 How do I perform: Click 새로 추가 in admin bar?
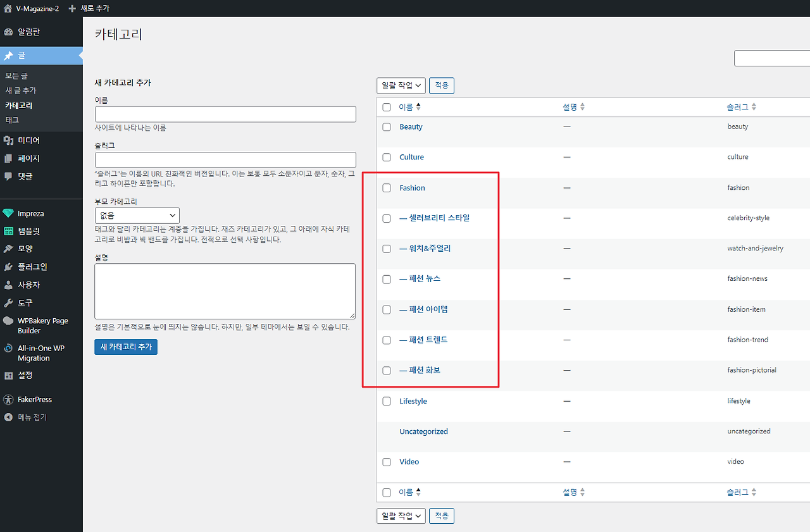coord(95,8)
